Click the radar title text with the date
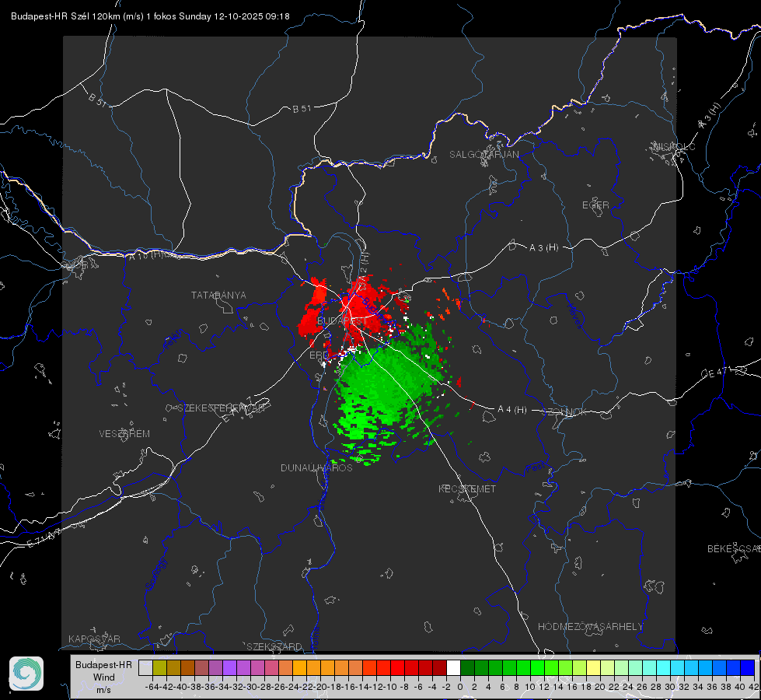This screenshot has height=700, width=761. click(x=150, y=16)
